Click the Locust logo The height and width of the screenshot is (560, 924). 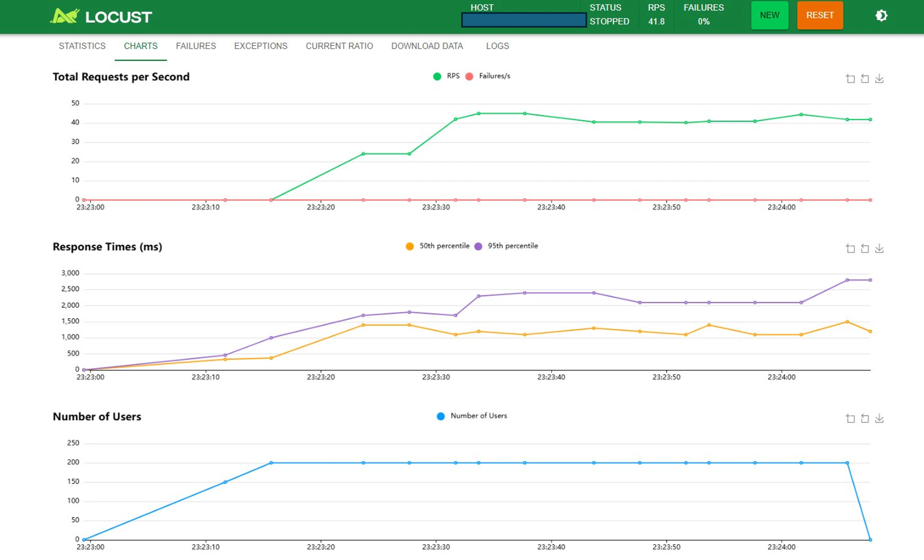[101, 16]
